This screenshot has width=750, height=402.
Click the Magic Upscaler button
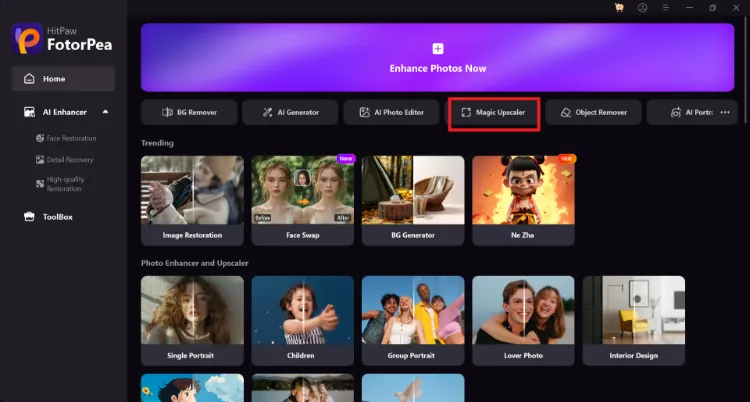click(494, 112)
